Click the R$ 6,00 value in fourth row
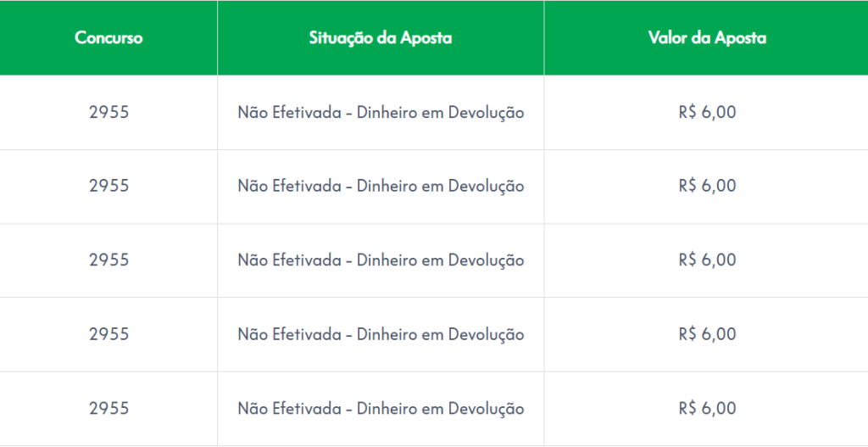The height and width of the screenshot is (447, 868). click(707, 334)
